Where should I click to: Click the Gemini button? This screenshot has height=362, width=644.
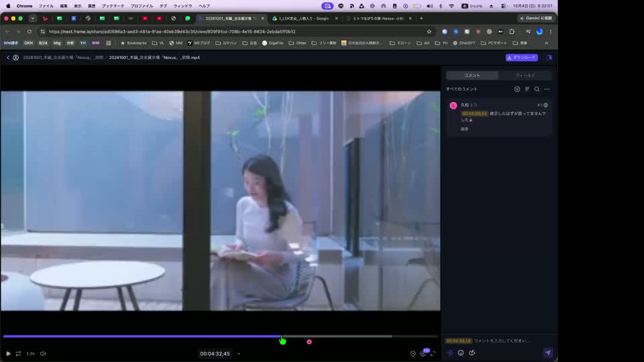tap(536, 19)
